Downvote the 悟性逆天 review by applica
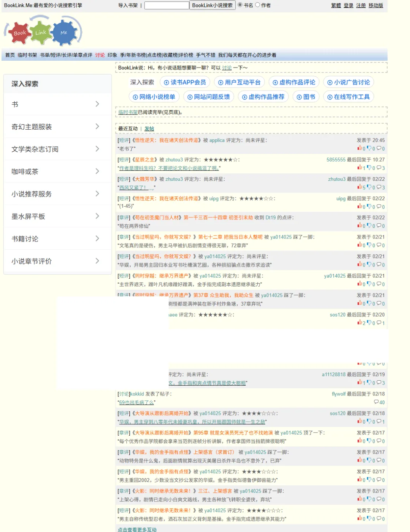The width and height of the screenshot is (410, 532). [369, 148]
